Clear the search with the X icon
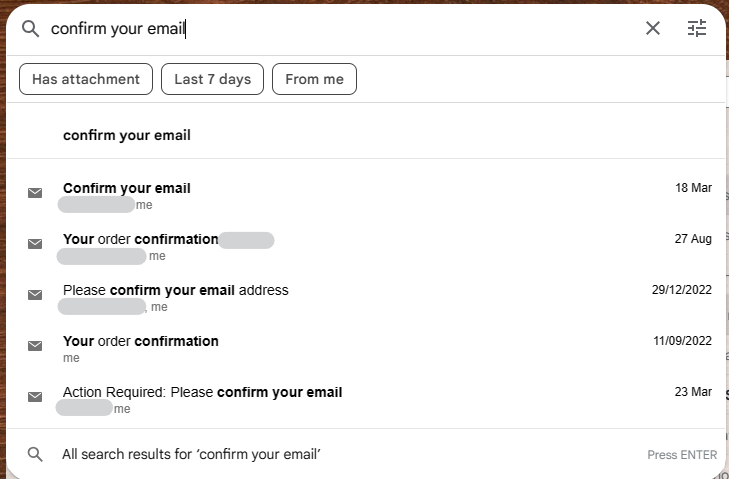This screenshot has width=729, height=479. tap(653, 28)
